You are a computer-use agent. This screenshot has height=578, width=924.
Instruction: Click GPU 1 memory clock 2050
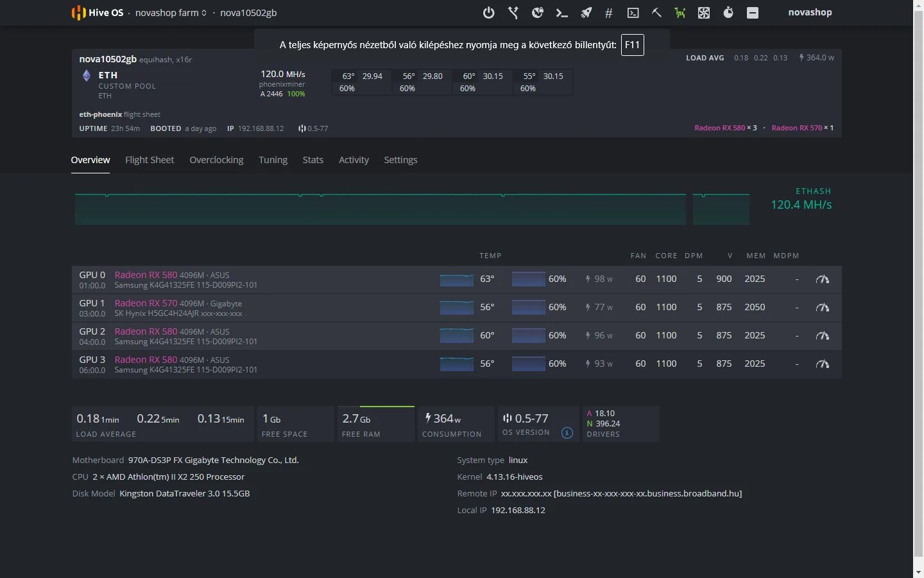755,307
